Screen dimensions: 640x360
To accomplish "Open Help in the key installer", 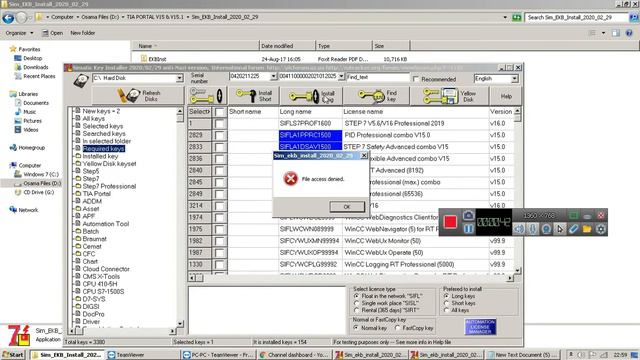I will 506,96.
